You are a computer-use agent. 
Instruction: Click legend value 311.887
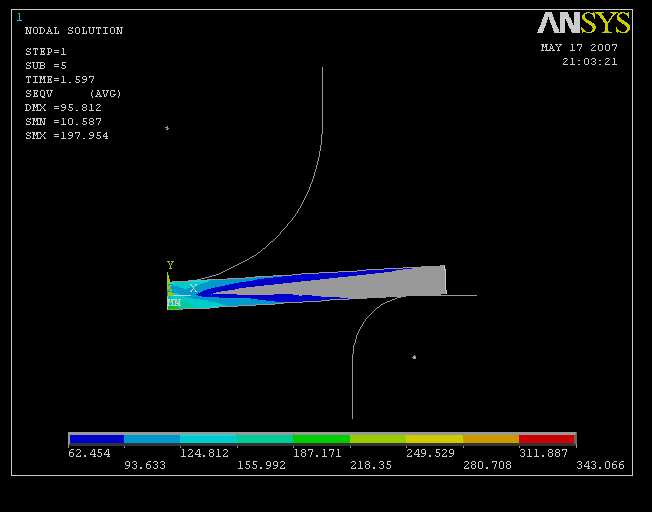pyautogui.click(x=543, y=453)
